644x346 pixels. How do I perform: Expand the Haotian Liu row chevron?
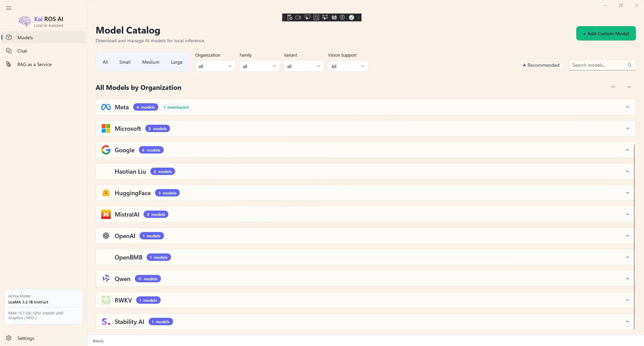628,171
